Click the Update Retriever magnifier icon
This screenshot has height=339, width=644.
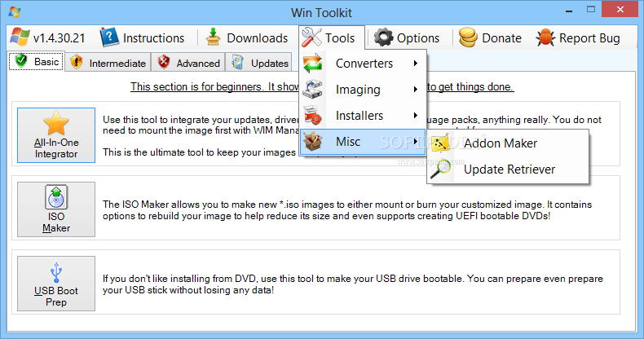[x=440, y=169]
